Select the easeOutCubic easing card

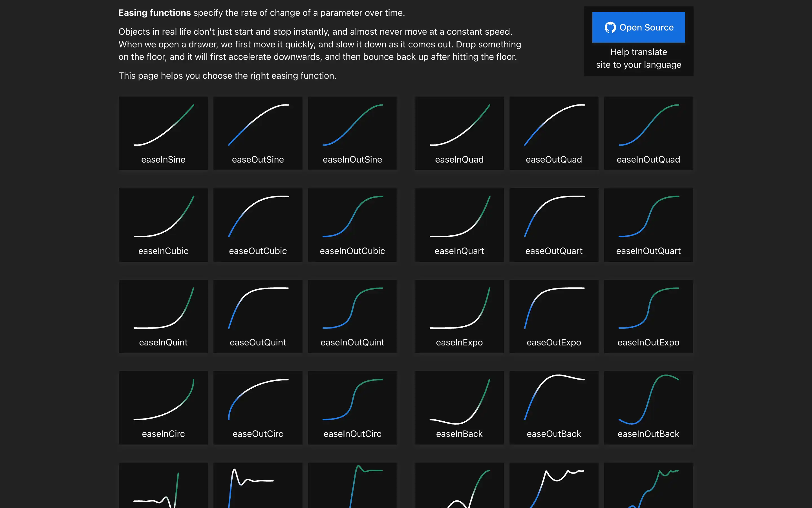coord(258,225)
